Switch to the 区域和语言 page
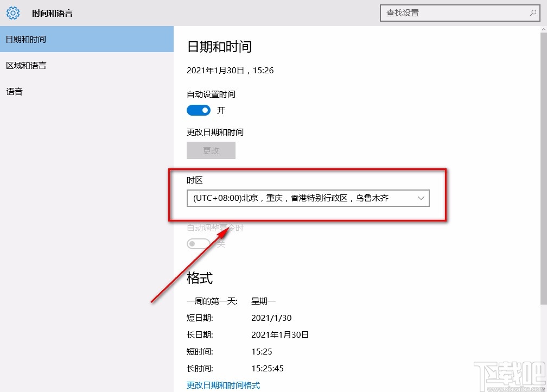 pyautogui.click(x=26, y=65)
